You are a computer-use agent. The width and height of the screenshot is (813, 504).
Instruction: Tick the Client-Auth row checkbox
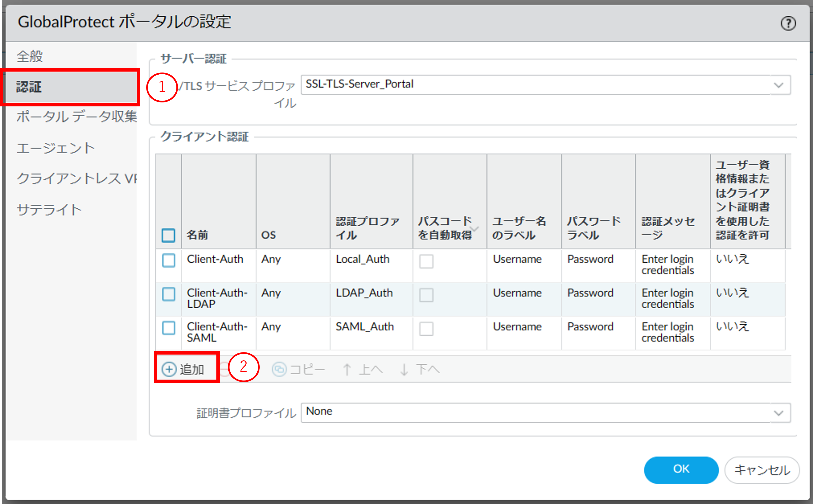tap(168, 260)
